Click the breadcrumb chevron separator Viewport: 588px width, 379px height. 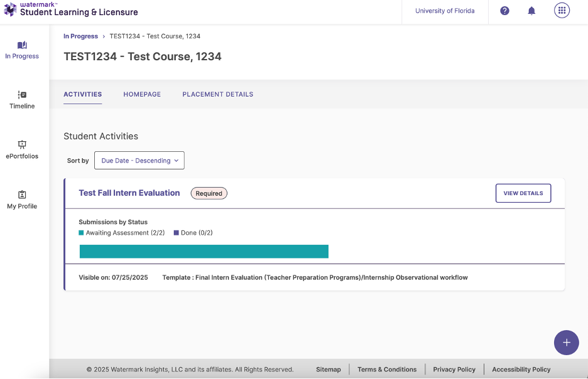[104, 36]
